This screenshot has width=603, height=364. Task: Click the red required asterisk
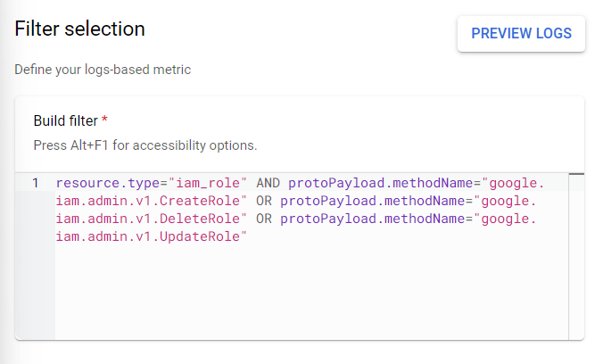[104, 120]
